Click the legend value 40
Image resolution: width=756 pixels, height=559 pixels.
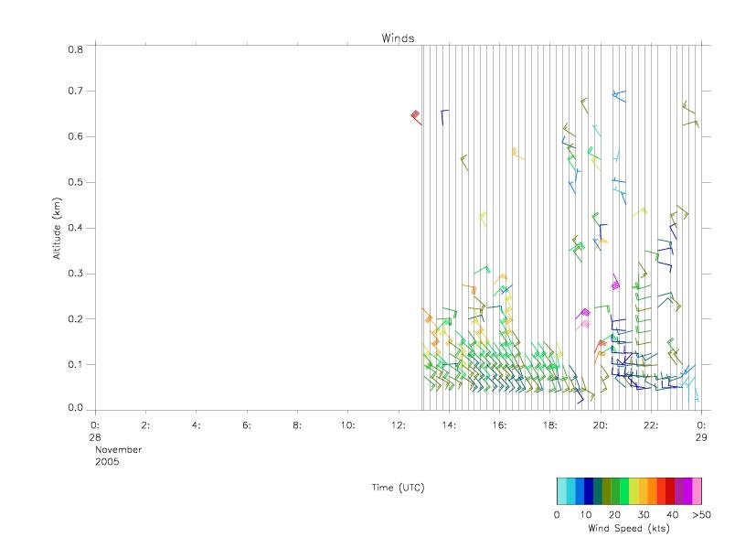pyautogui.click(x=672, y=514)
